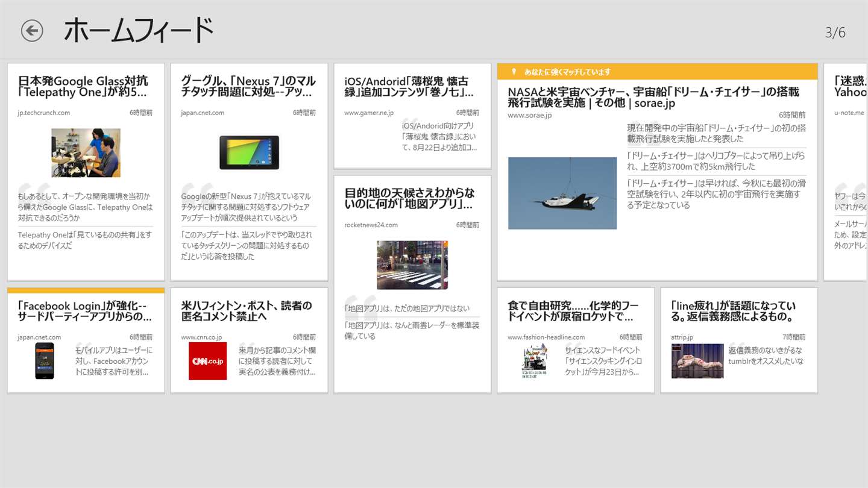Open the 食で自由研究 article headline
This screenshot has width=868, height=488.
573,311
